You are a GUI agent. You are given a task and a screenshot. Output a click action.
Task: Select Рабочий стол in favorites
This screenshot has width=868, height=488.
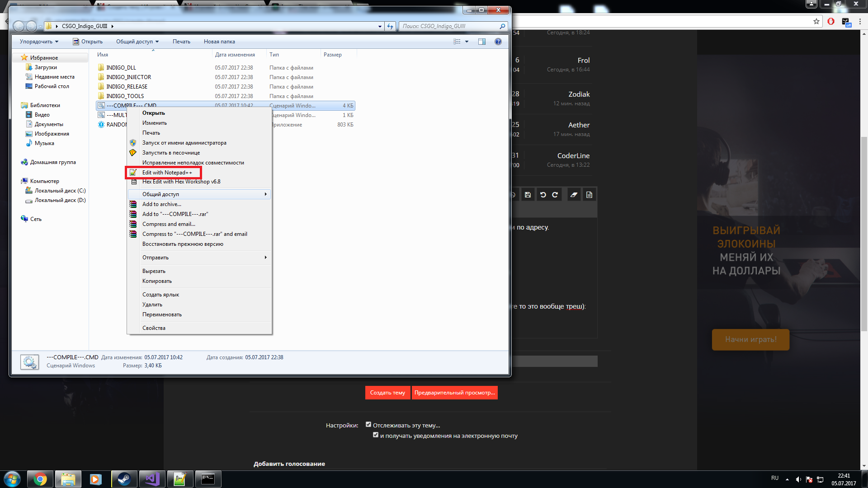pyautogui.click(x=52, y=86)
